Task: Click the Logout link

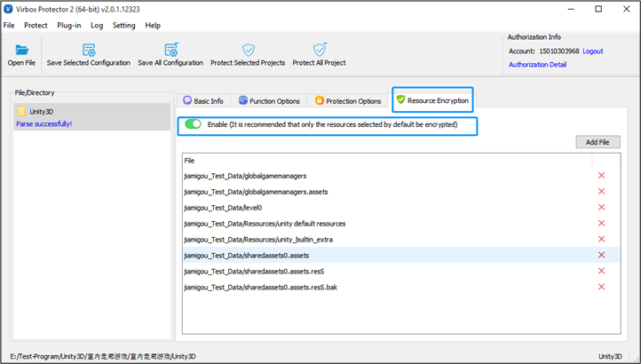Action: 593,51
